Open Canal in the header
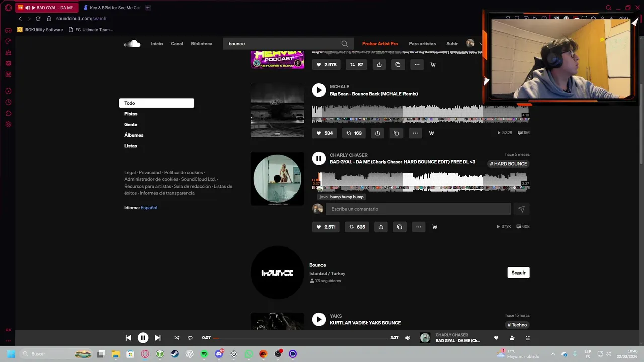The height and width of the screenshot is (362, 644). point(177,44)
